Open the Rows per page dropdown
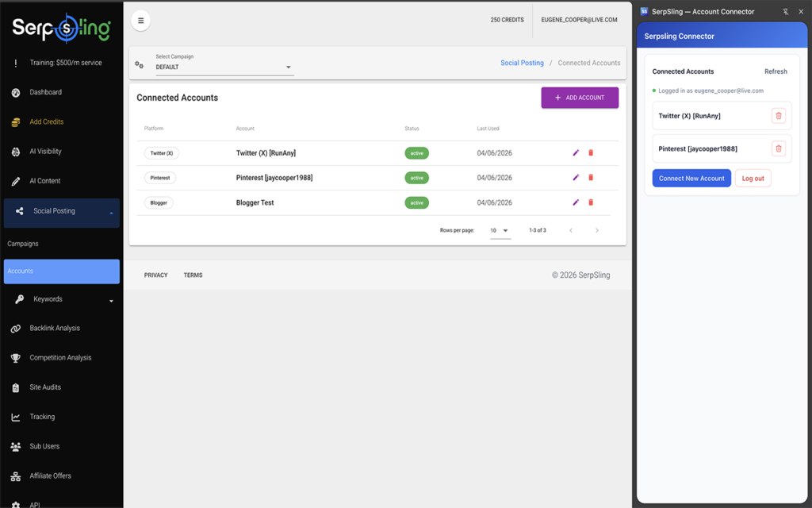The height and width of the screenshot is (508, 812). (x=500, y=230)
